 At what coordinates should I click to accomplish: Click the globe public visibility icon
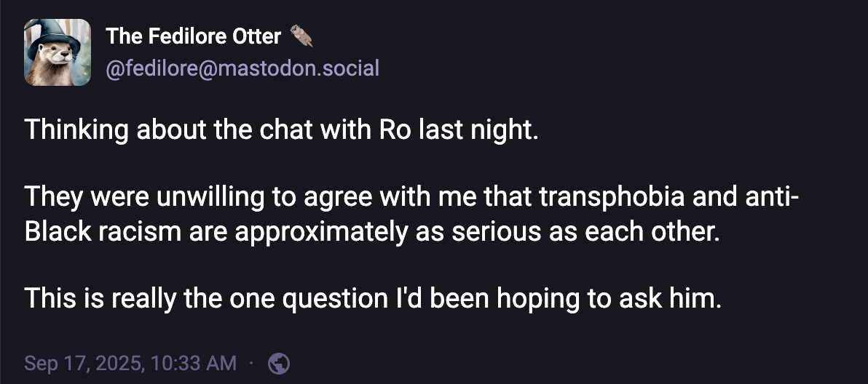[279, 362]
